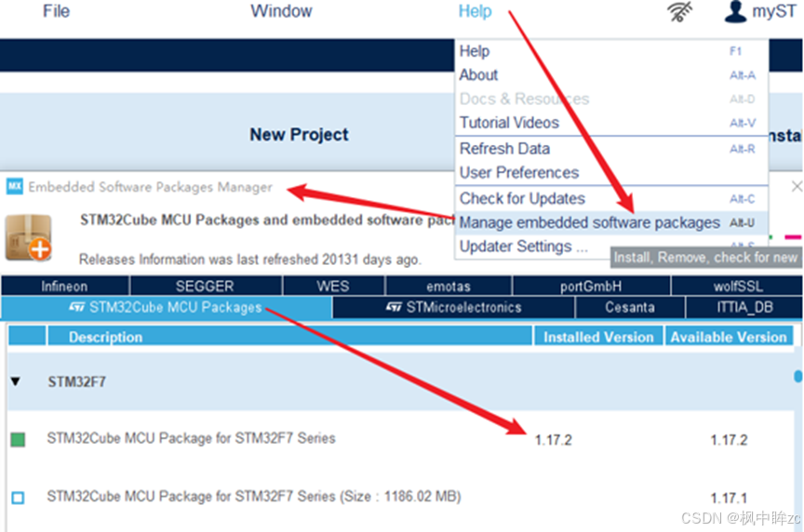The height and width of the screenshot is (532, 804).
Task: Open the wolfSSL tab
Action: click(737, 286)
